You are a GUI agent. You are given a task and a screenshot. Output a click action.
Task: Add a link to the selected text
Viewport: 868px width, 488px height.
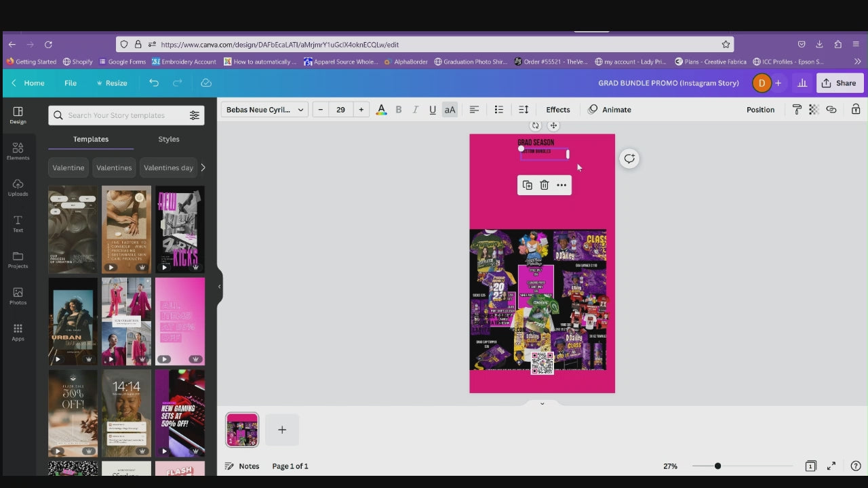831,110
